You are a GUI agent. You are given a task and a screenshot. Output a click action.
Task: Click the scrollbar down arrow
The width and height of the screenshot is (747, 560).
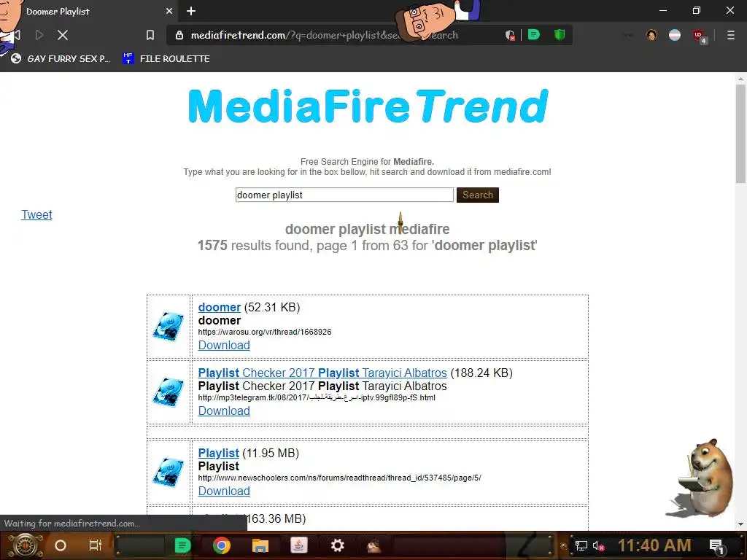tap(740, 524)
